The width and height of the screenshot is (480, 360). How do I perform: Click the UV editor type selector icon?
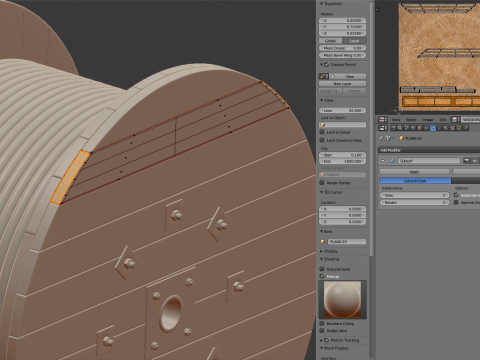(383, 119)
